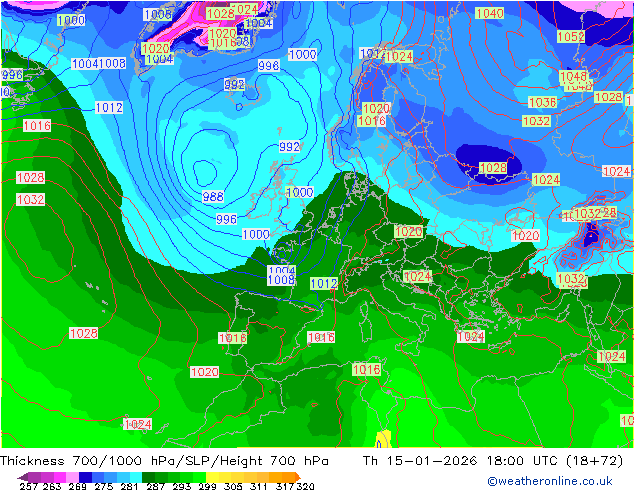Viewport: 634px width, 490px height.
Task: Select the bright magenta legend swatch
Action: pos(60,477)
